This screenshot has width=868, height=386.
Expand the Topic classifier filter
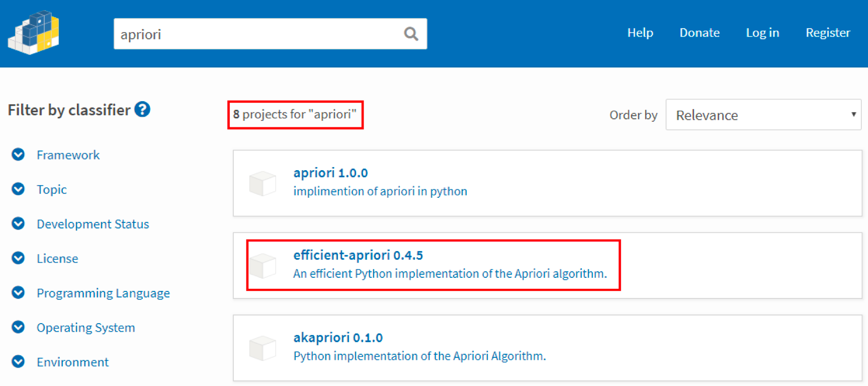click(x=51, y=189)
